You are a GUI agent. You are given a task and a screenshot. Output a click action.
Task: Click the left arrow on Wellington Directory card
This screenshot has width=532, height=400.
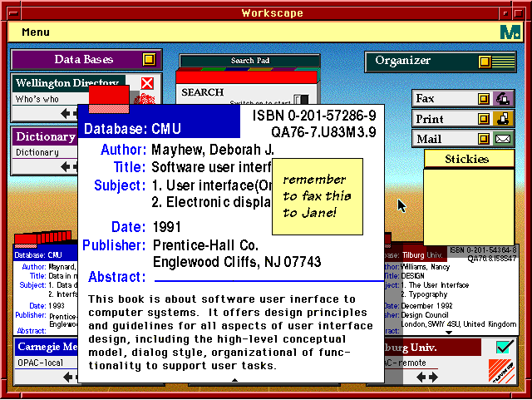click(x=66, y=113)
